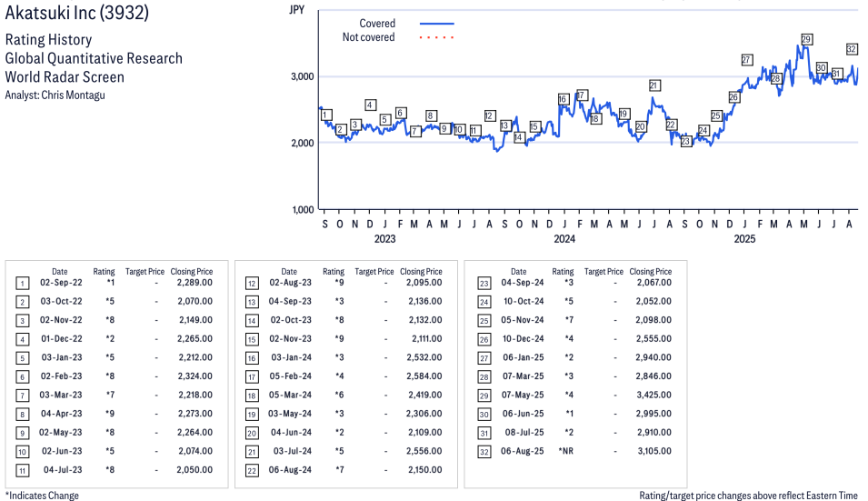Click the 2025 year label under the chart
868x501 pixels.
click(x=744, y=238)
